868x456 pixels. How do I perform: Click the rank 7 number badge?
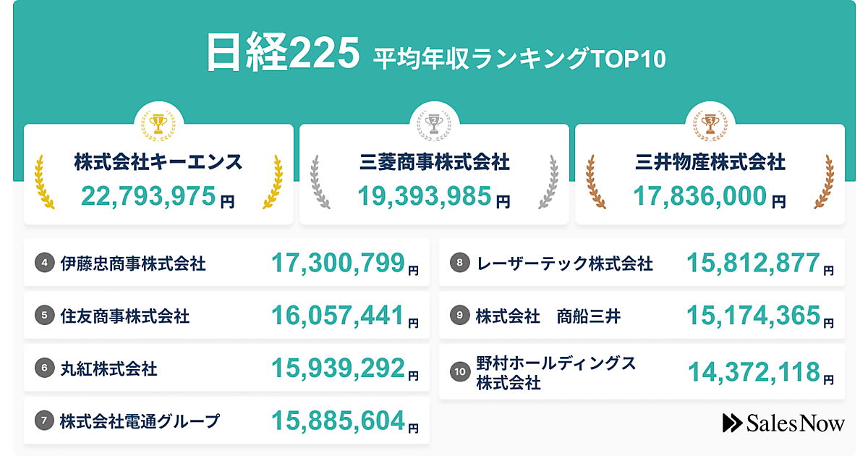click(x=45, y=421)
